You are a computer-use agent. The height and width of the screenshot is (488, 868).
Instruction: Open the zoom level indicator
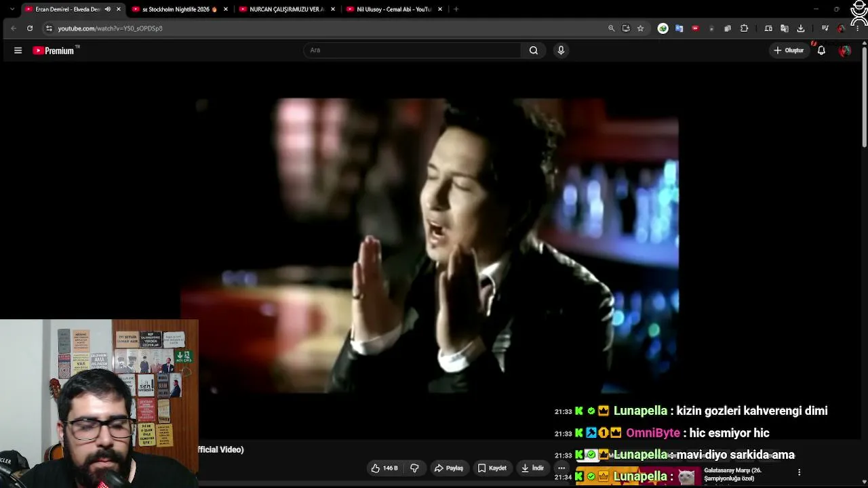(x=611, y=28)
